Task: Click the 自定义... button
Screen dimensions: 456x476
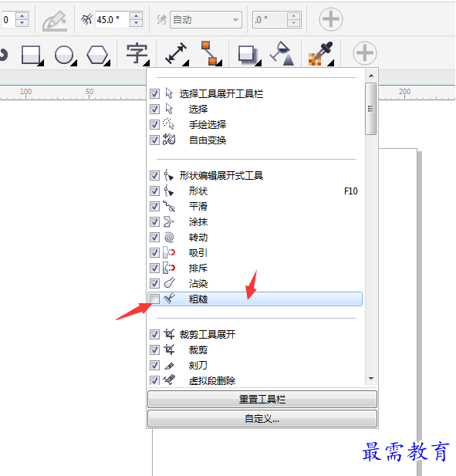Action: coord(262,419)
